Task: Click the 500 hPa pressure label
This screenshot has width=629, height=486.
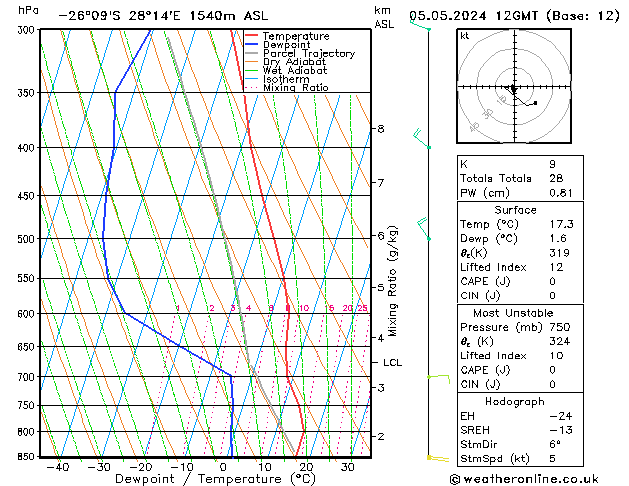Action: tap(28, 239)
